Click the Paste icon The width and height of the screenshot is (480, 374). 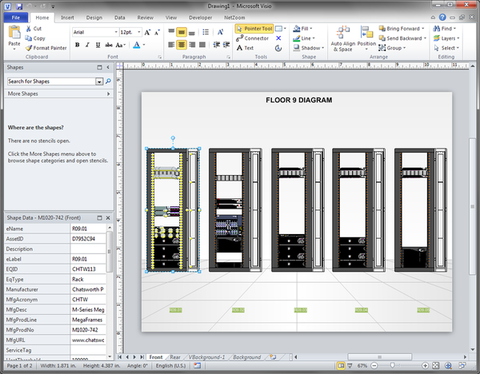tap(14, 33)
